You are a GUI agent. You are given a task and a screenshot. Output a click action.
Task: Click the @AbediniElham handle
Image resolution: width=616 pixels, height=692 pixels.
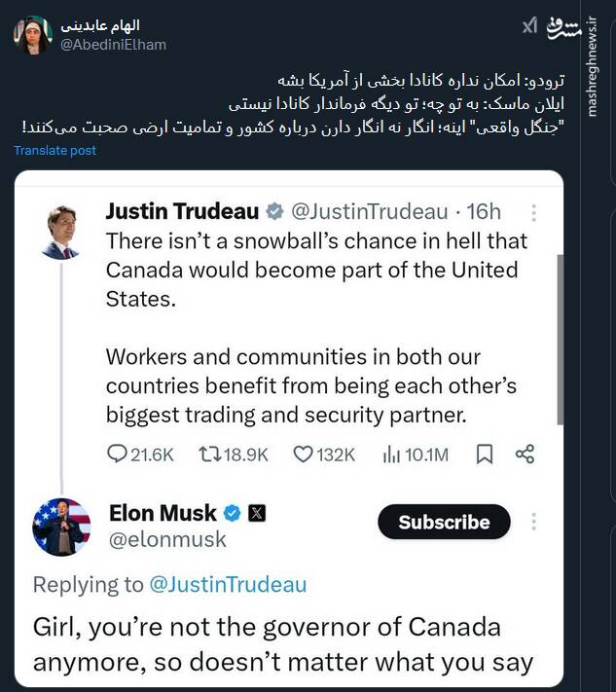[113, 44]
